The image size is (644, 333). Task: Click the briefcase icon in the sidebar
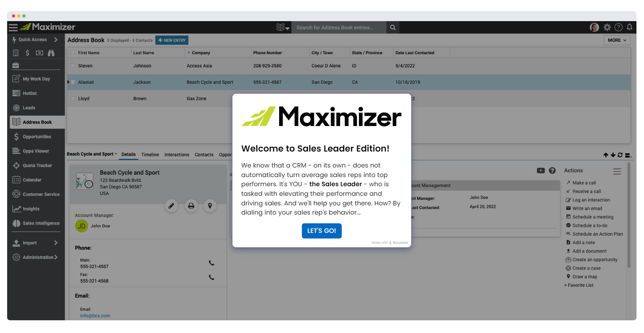click(16, 65)
